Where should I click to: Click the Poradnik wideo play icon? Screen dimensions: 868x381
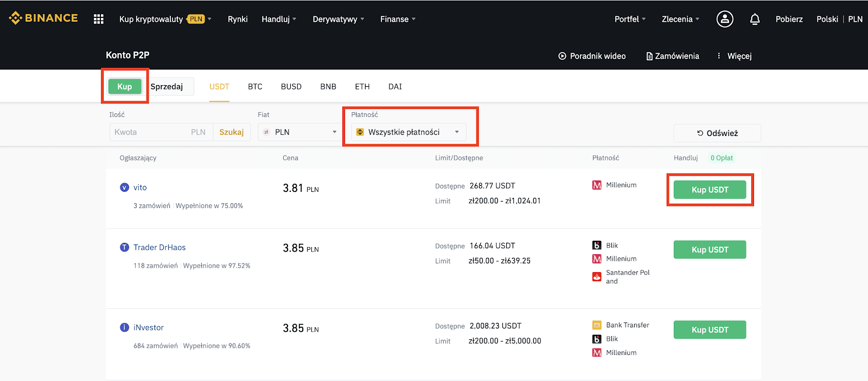coord(562,56)
